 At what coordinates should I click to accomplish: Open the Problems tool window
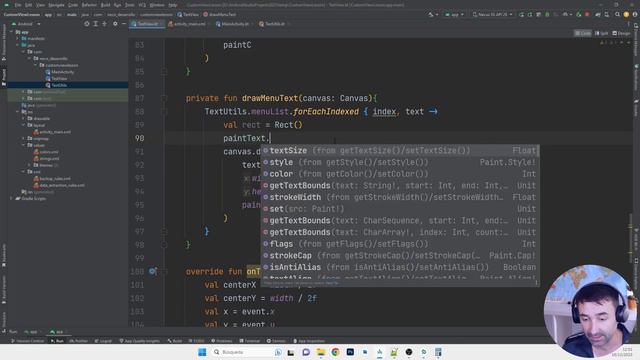click(222, 341)
